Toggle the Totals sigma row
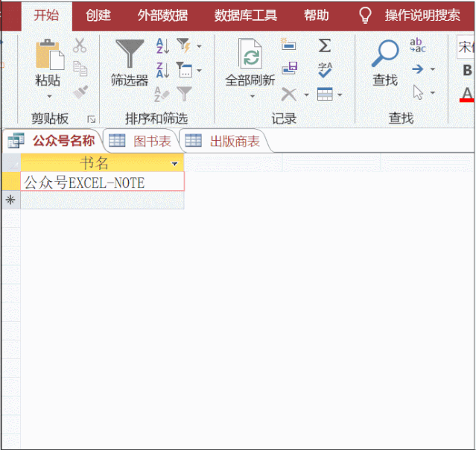The height and width of the screenshot is (450, 476). point(325,46)
